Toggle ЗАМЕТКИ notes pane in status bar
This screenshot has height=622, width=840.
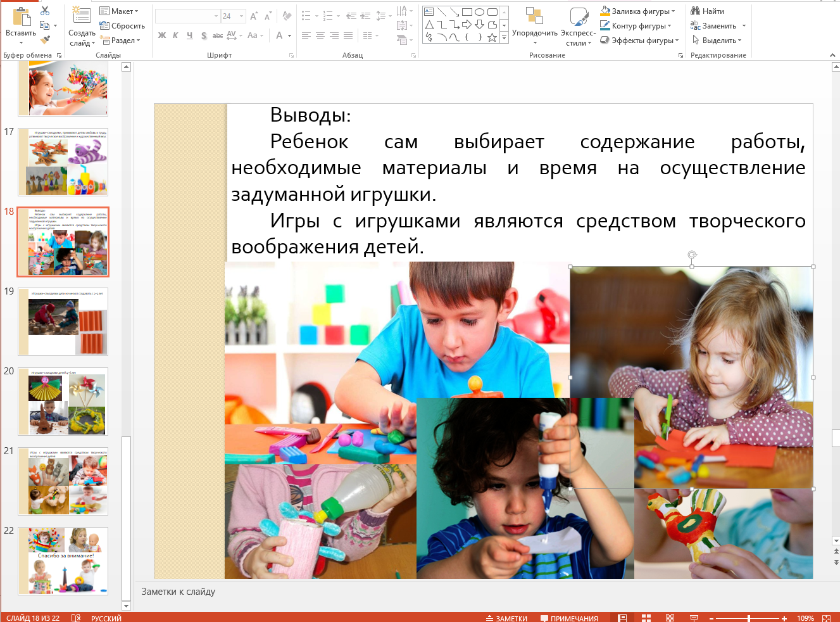pos(506,618)
